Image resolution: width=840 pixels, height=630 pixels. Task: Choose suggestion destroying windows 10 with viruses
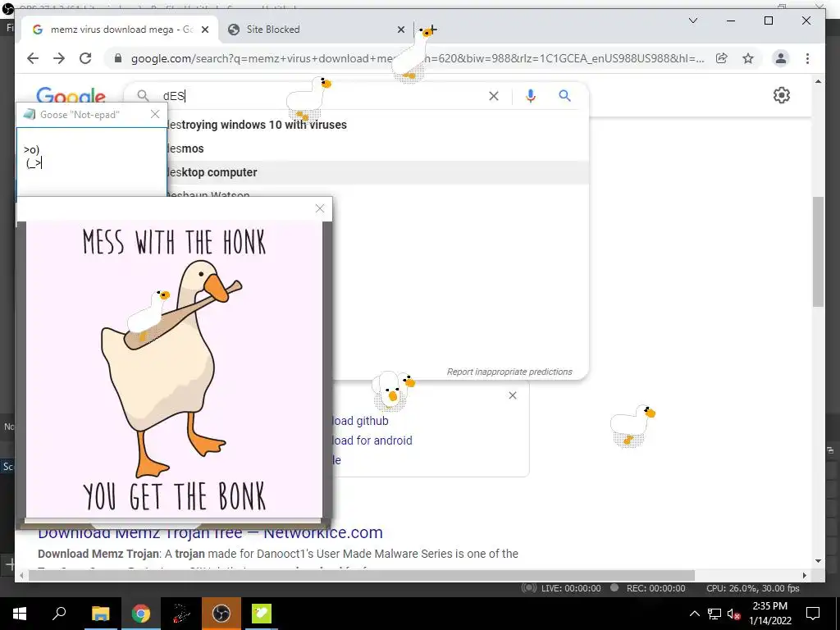[256, 125]
